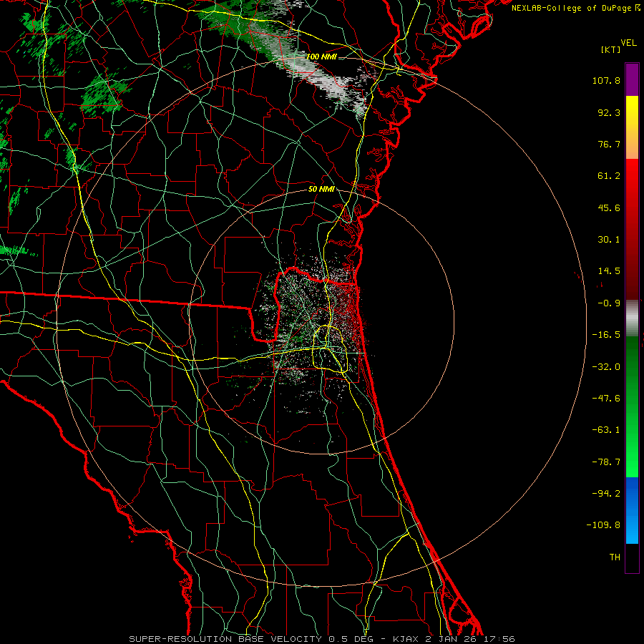The image size is (644, 644).
Task: Click the VEL legend title
Action: point(628,43)
